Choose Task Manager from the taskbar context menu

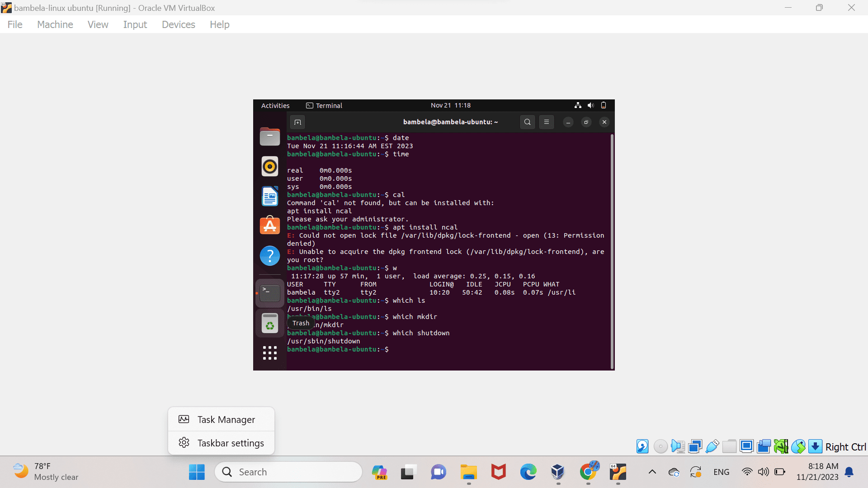(x=221, y=419)
